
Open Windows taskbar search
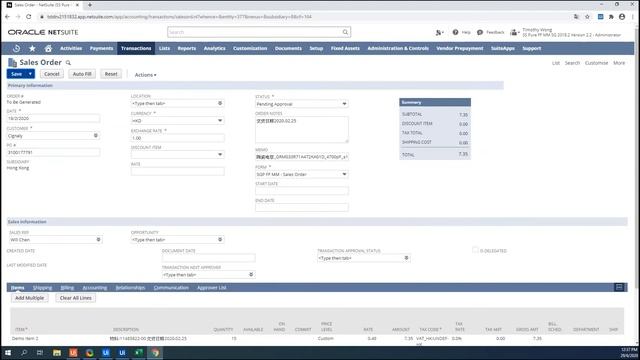tap(24, 353)
